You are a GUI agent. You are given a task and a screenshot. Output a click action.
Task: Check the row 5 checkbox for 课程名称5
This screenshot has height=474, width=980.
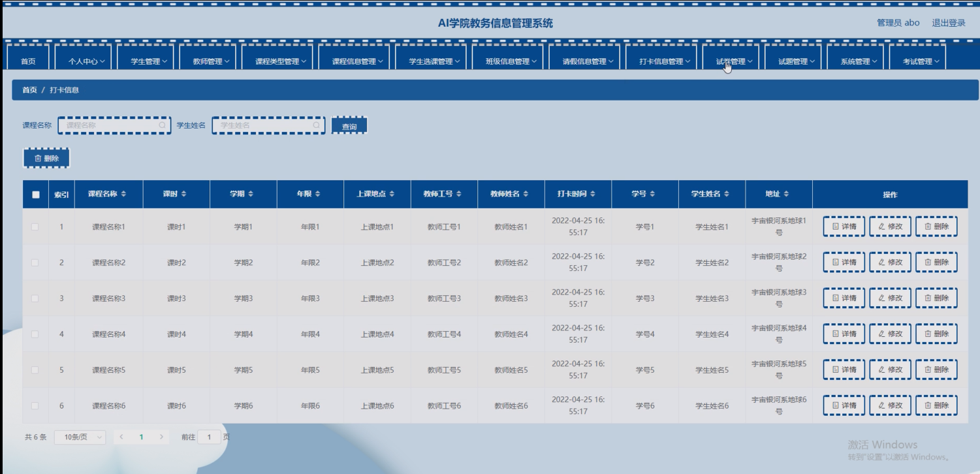coord(35,370)
